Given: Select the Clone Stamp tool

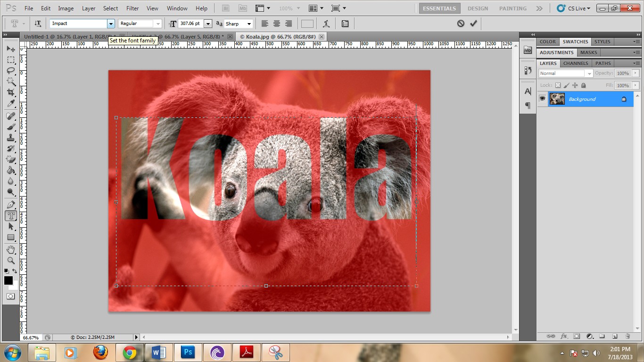Looking at the screenshot, I should pos(11,138).
